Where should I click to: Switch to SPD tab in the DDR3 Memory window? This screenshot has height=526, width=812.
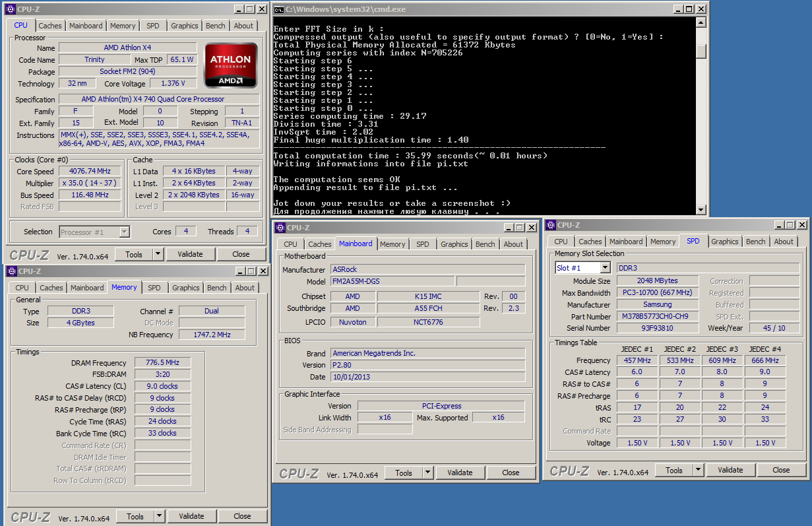[154, 288]
